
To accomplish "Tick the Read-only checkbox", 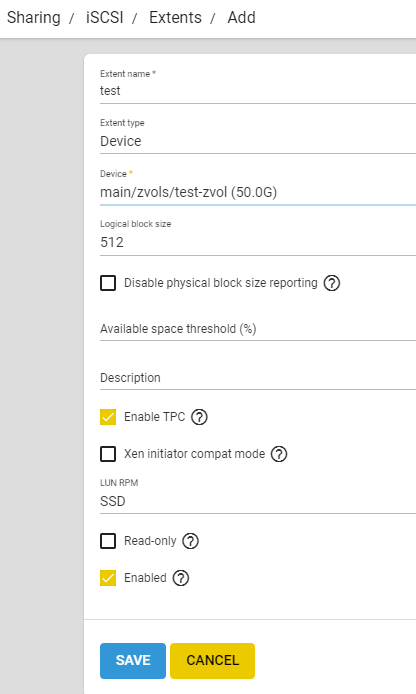I will [x=108, y=541].
